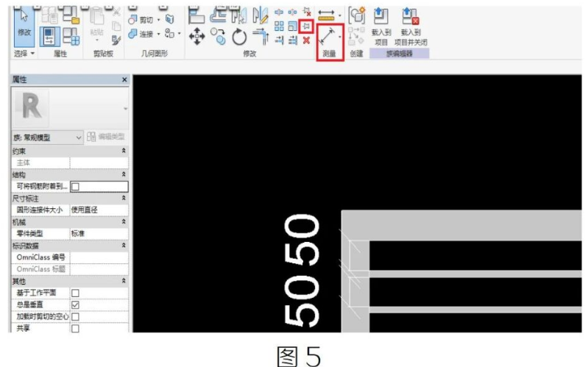Select the Trim/Extend to Corner tool

coord(261,37)
